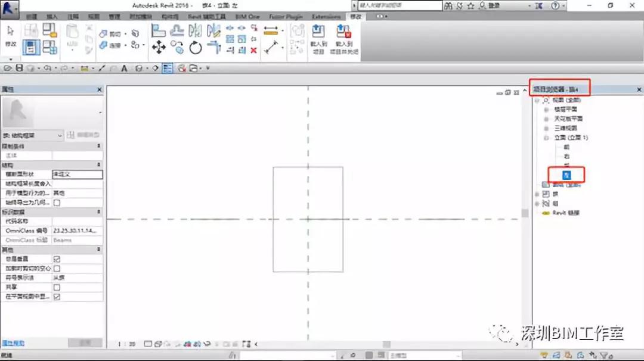Screen dimensions: 644x361
Task: Toggle the last checked checkbox in Properties
Action: (57, 297)
